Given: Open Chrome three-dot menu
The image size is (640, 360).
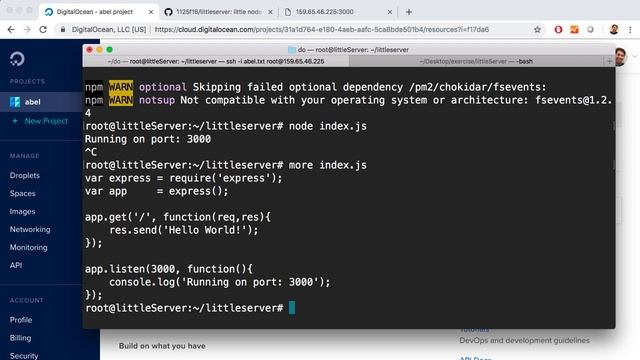Looking at the screenshot, I should click(630, 29).
